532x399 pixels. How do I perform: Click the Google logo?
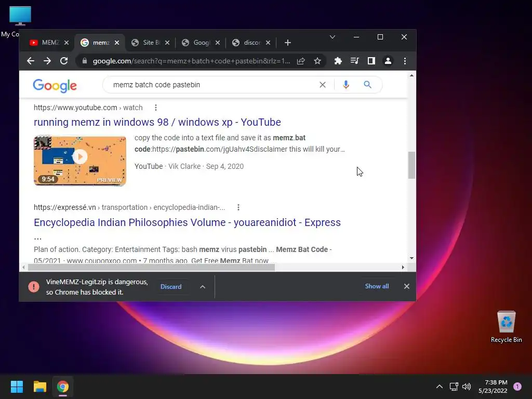pyautogui.click(x=55, y=86)
